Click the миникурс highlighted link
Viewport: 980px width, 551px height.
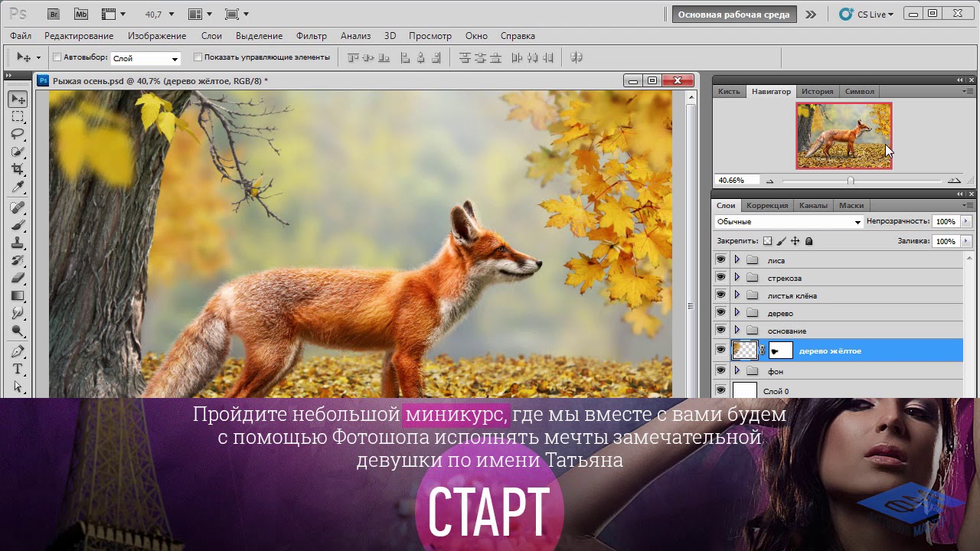coord(456,414)
